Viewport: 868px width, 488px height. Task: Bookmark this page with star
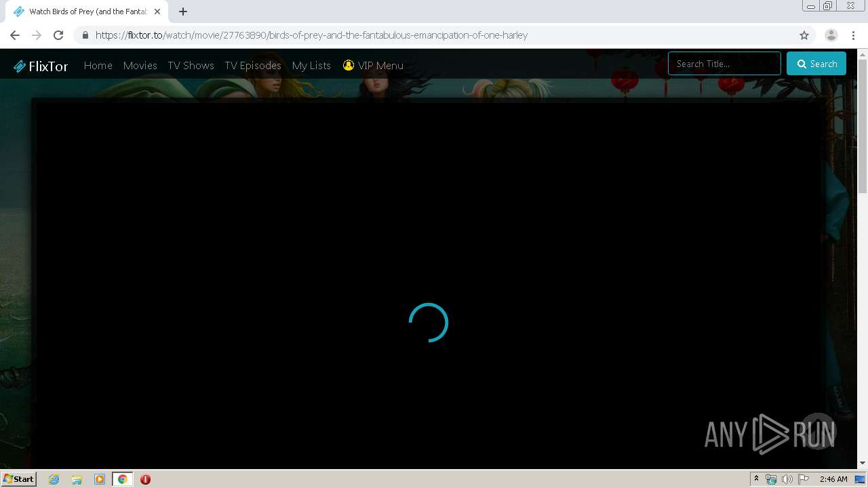pos(804,35)
